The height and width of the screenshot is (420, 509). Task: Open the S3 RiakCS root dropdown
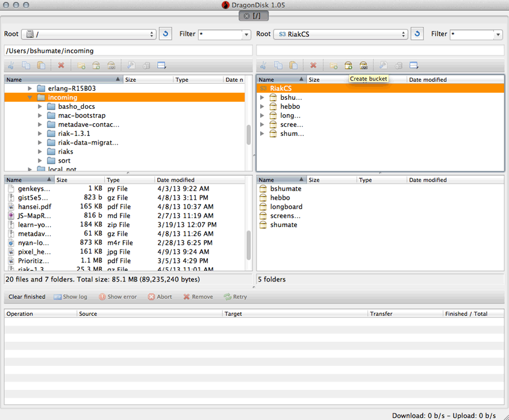[341, 34]
